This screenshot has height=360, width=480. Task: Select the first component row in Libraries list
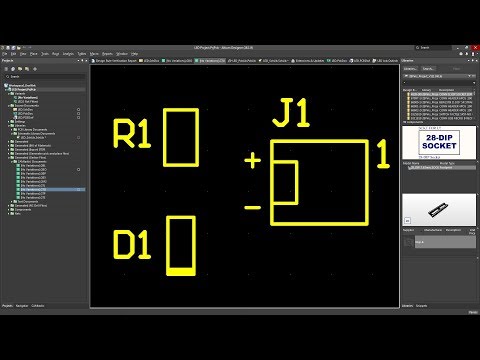[440, 94]
